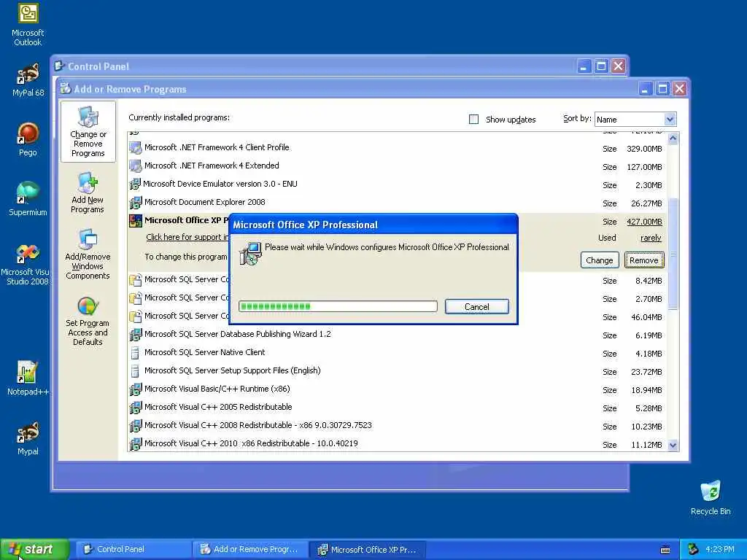Launch the Supermium browser shortcut
The height and width of the screenshot is (560, 747).
pos(28,198)
